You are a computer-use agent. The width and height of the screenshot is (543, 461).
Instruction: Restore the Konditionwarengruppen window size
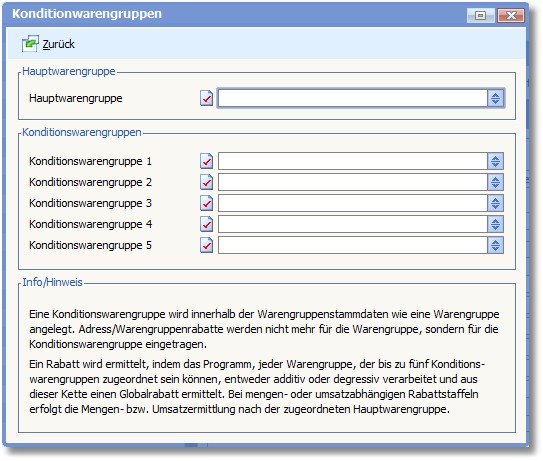point(480,15)
